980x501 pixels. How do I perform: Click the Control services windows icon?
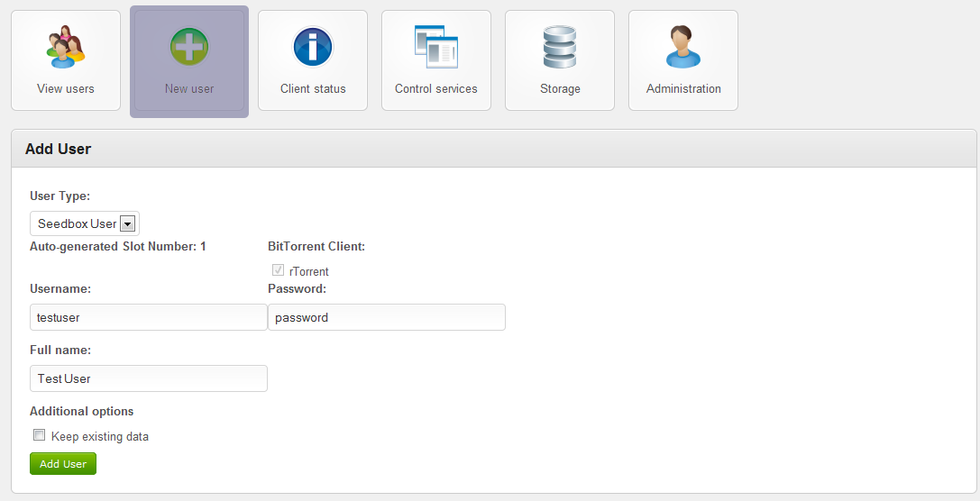tap(436, 47)
